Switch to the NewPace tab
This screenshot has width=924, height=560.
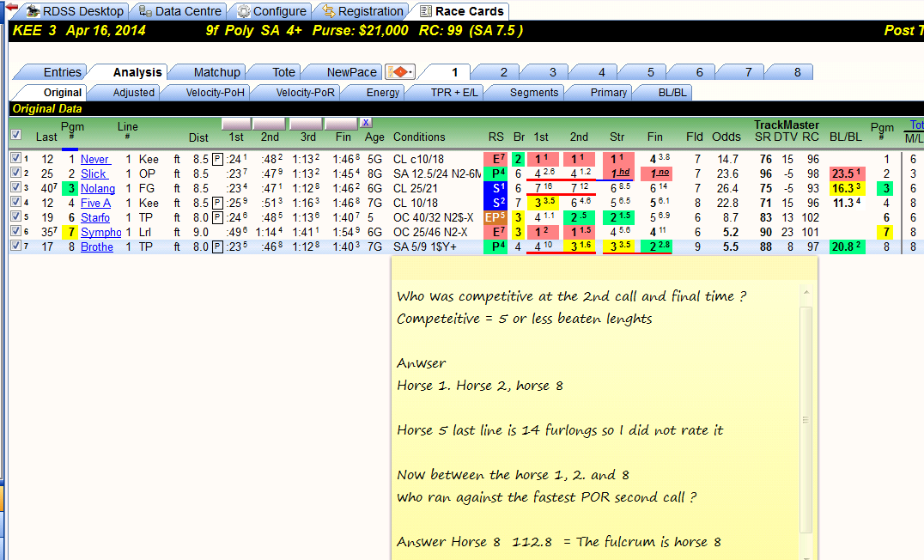[351, 72]
